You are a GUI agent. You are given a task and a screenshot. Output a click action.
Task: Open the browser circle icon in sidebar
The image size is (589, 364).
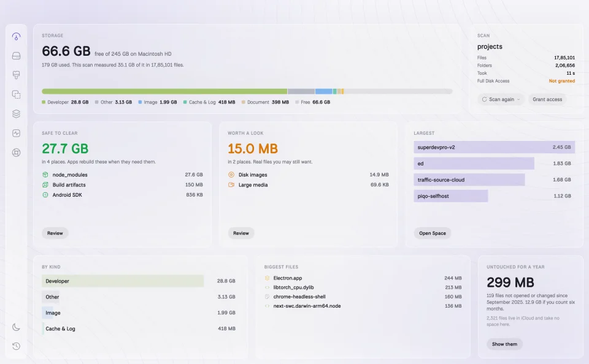click(x=16, y=153)
